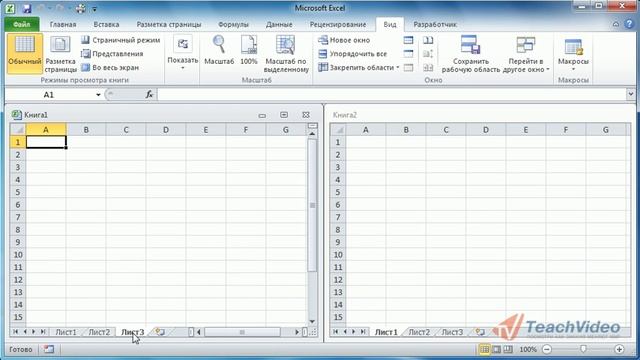This screenshot has width=640, height=360.
Task: Collapse the ribbon with the caret icon
Action: click(x=616, y=24)
